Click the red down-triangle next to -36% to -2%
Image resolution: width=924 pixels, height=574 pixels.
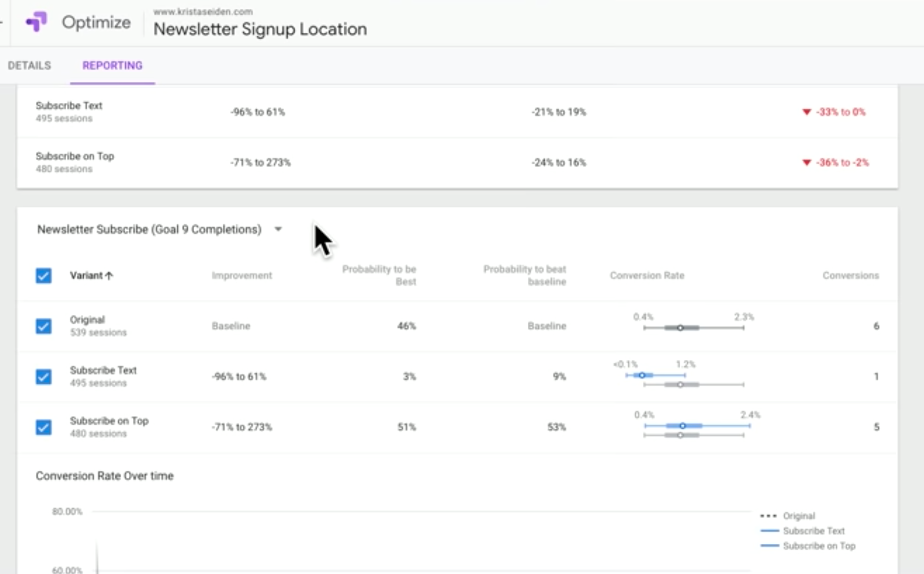(x=807, y=163)
